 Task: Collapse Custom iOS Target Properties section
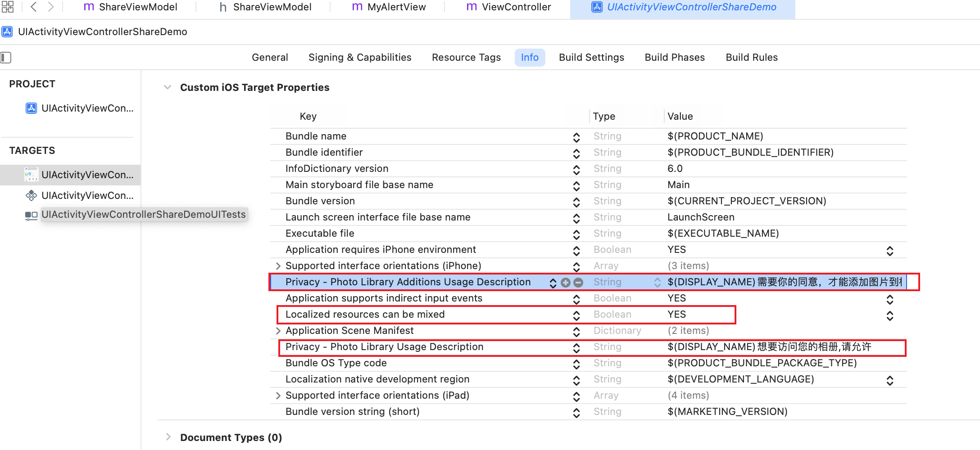click(168, 87)
